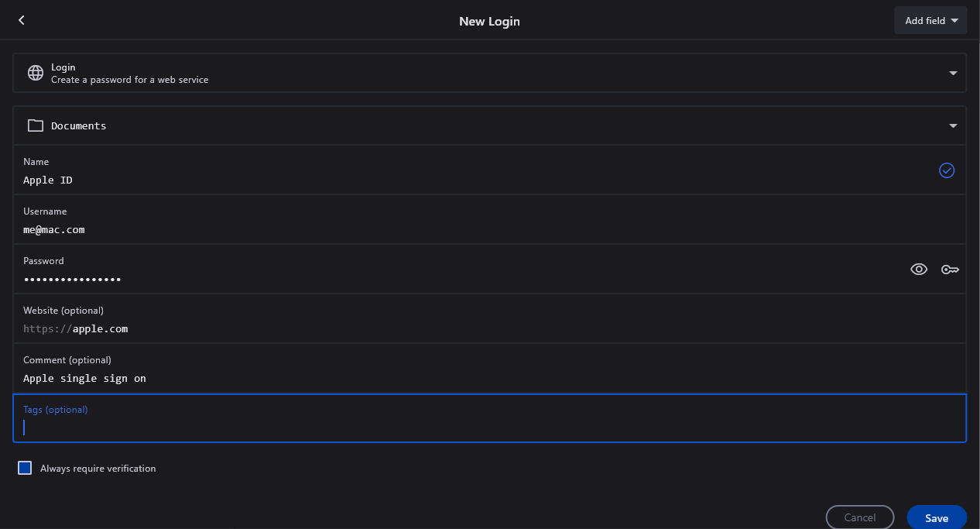
Task: Edit the Comment field text
Action: click(464, 378)
